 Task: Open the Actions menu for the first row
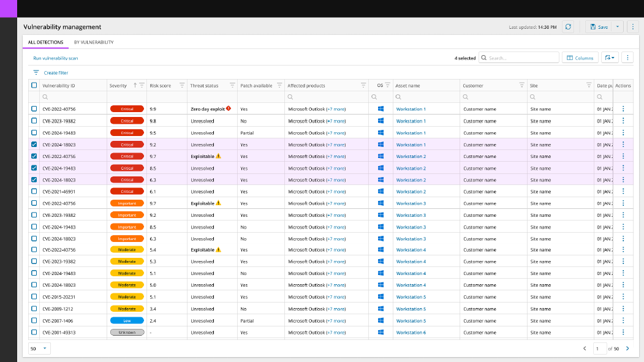623,109
